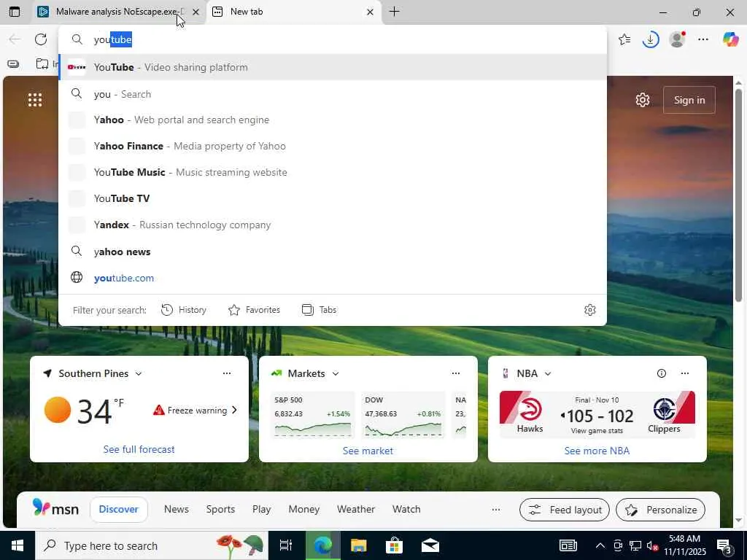The height and width of the screenshot is (560, 747).
Task: Open NBA card more options ellipsis
Action: pos(685,373)
